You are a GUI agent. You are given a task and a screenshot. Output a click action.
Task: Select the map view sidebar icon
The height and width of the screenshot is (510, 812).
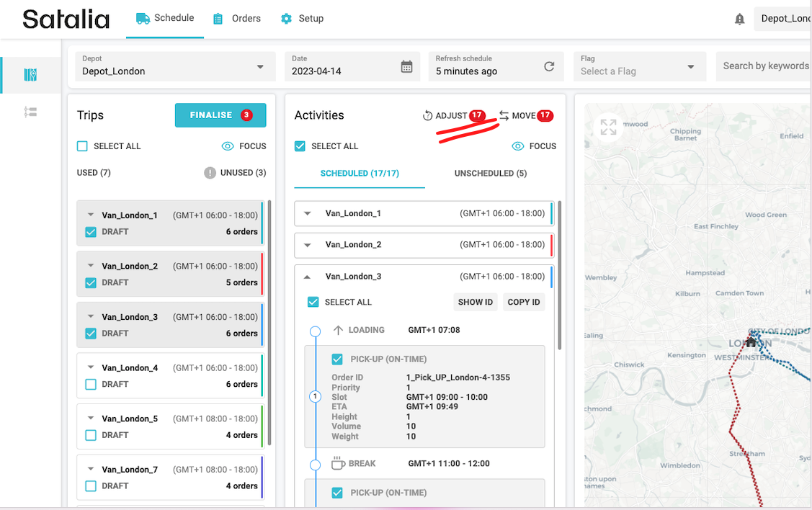click(30, 75)
